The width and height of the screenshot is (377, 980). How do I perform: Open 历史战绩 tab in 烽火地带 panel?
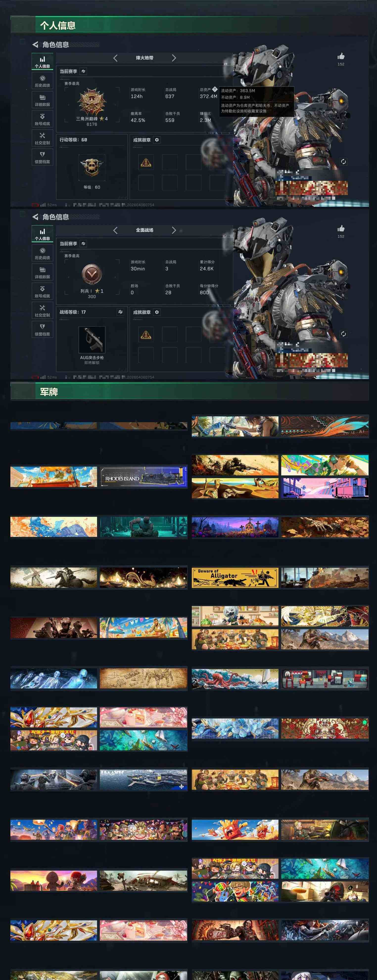click(42, 81)
